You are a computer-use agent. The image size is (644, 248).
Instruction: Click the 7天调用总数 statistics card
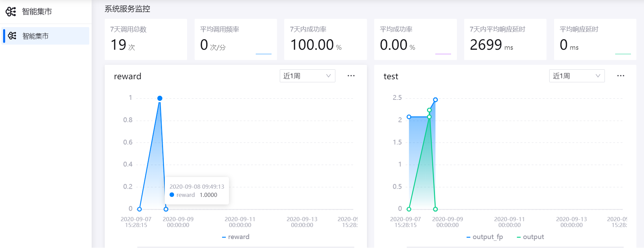(146, 39)
